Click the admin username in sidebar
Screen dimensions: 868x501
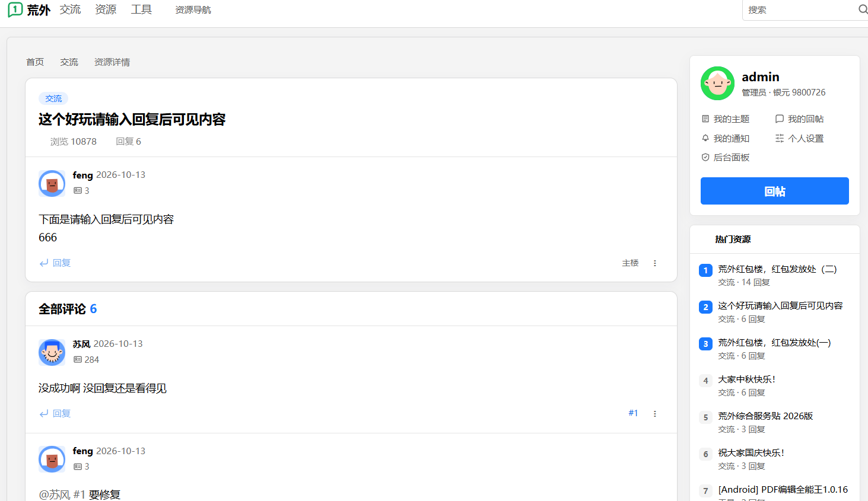(761, 77)
